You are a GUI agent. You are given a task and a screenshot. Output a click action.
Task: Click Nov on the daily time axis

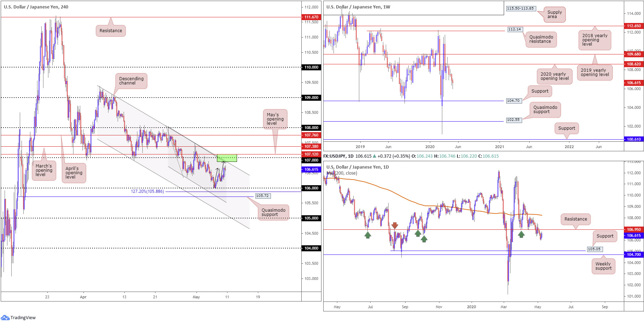click(439, 307)
